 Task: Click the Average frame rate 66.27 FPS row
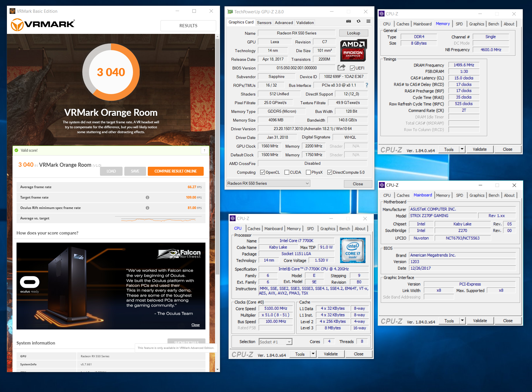111,187
